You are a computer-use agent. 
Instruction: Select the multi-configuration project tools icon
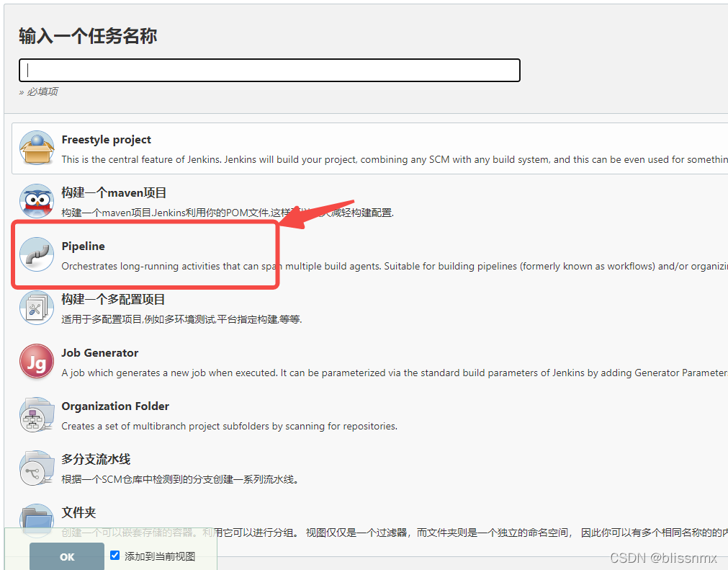tap(37, 308)
